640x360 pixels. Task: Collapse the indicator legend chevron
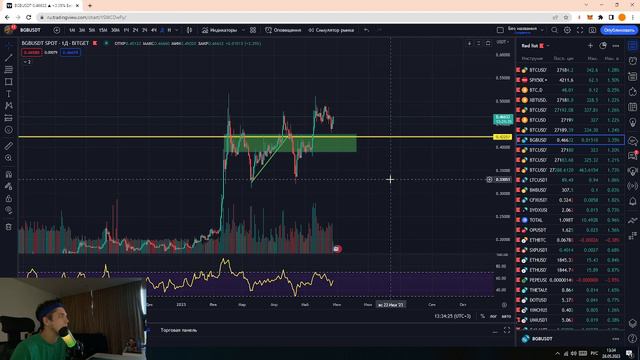tap(27, 62)
